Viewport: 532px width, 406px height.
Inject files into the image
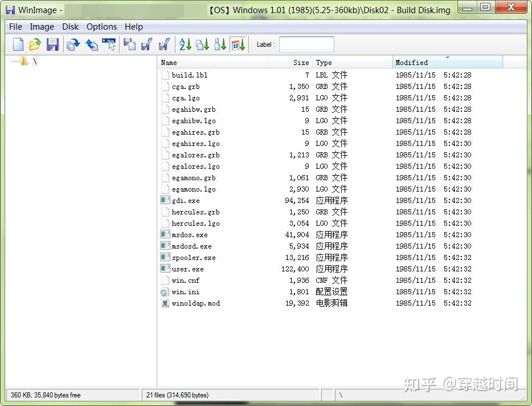(x=92, y=44)
